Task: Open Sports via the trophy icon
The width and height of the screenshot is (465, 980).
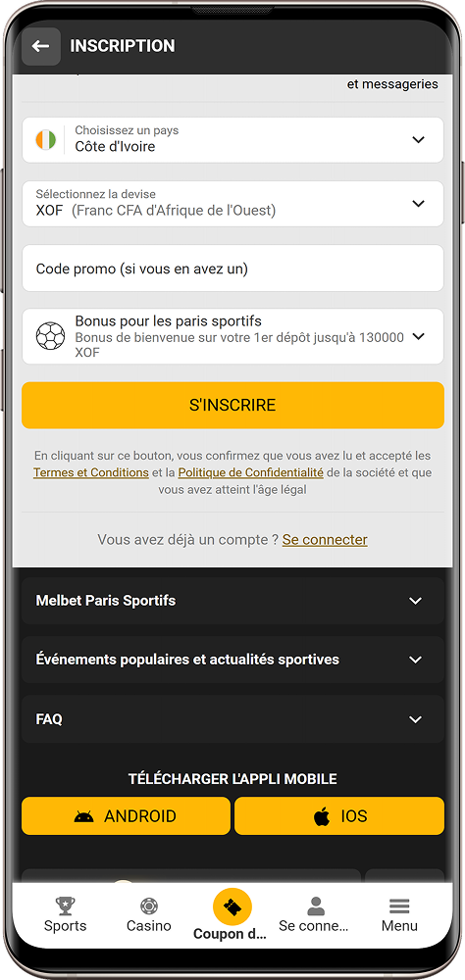Action: (65, 906)
